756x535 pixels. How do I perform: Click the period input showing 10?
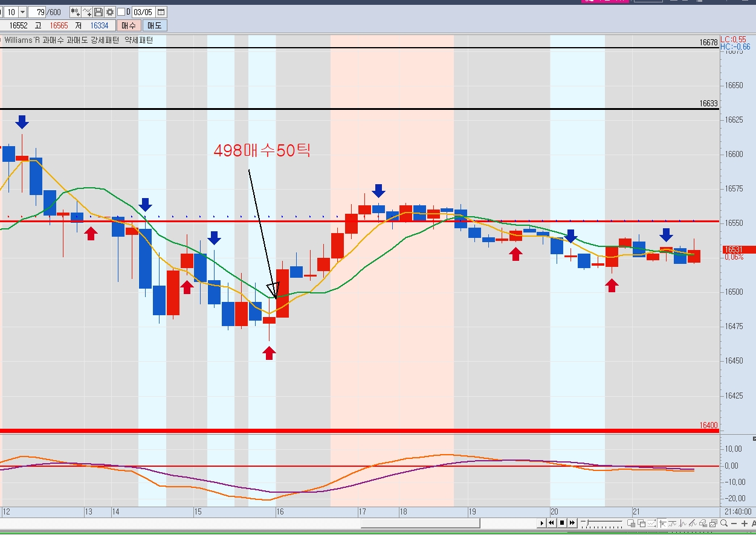[x=11, y=11]
